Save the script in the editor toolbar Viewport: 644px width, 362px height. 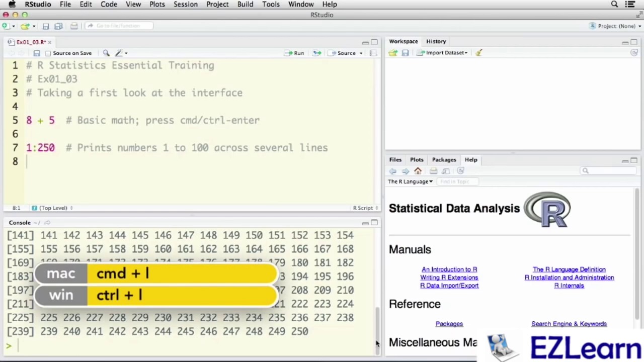(x=37, y=53)
